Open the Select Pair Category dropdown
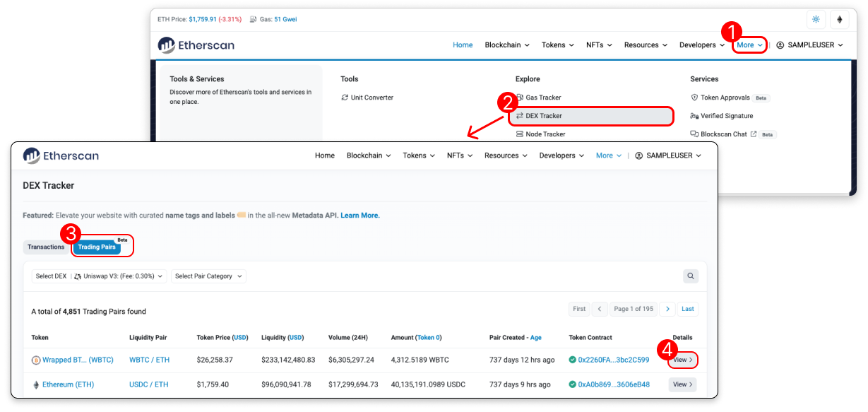This screenshot has width=868, height=412. tap(208, 276)
